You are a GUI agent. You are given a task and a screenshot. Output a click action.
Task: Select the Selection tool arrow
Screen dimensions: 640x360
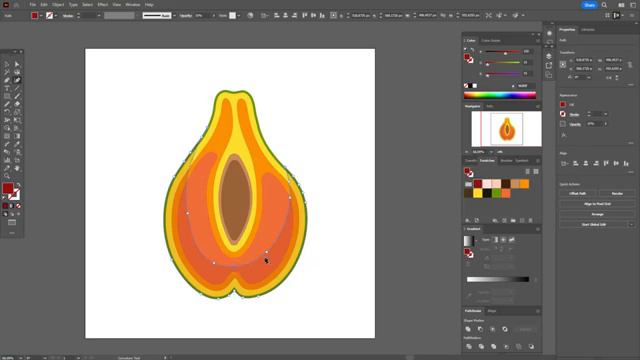pos(7,64)
